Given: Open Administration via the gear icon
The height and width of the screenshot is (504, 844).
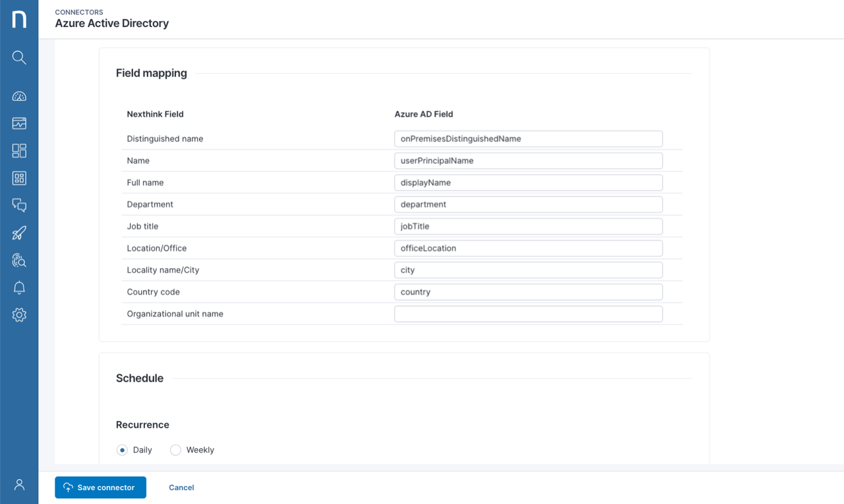Looking at the screenshot, I should tap(19, 314).
